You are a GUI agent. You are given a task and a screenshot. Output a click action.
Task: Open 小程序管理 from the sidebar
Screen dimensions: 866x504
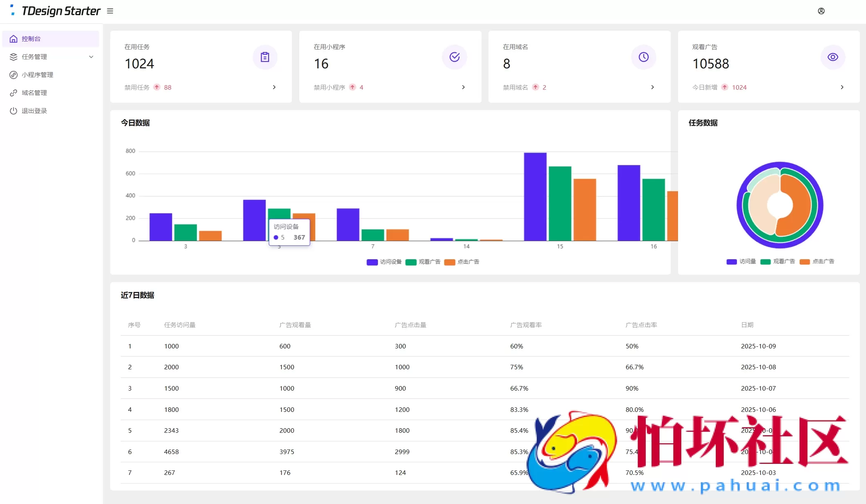pyautogui.click(x=37, y=75)
